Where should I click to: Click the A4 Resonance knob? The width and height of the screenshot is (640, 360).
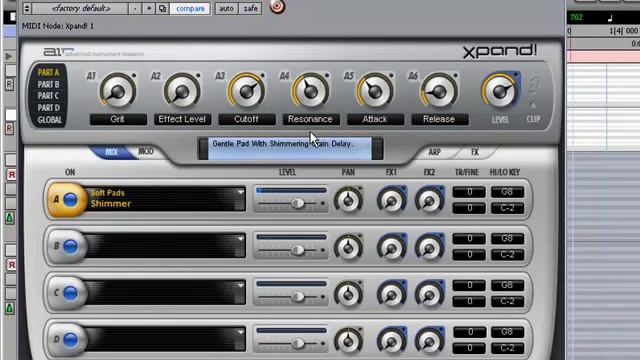pyautogui.click(x=310, y=91)
